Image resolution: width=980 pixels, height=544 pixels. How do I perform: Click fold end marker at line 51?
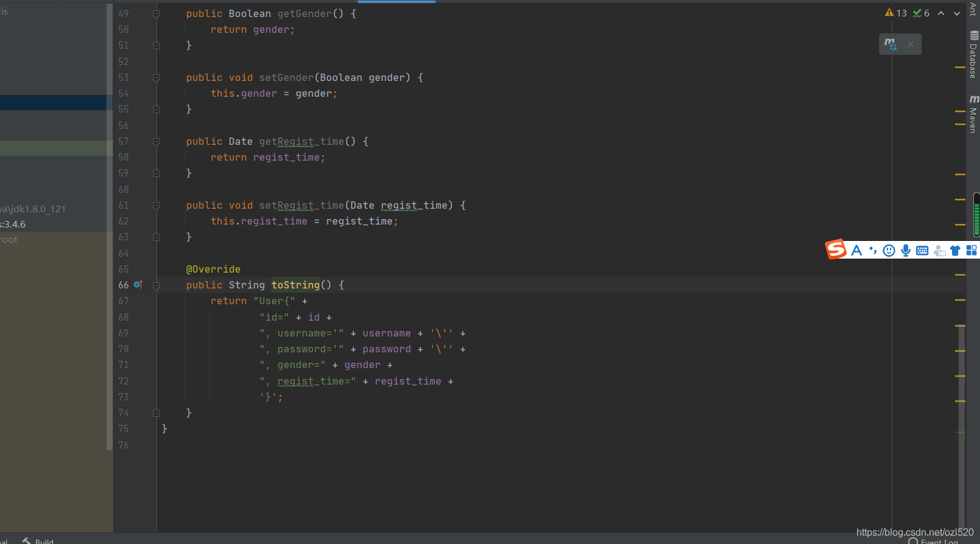pos(156,45)
